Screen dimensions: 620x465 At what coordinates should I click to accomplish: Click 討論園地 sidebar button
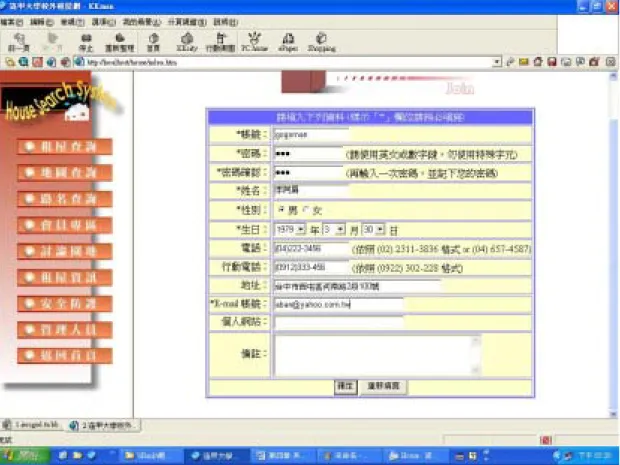[64, 251]
